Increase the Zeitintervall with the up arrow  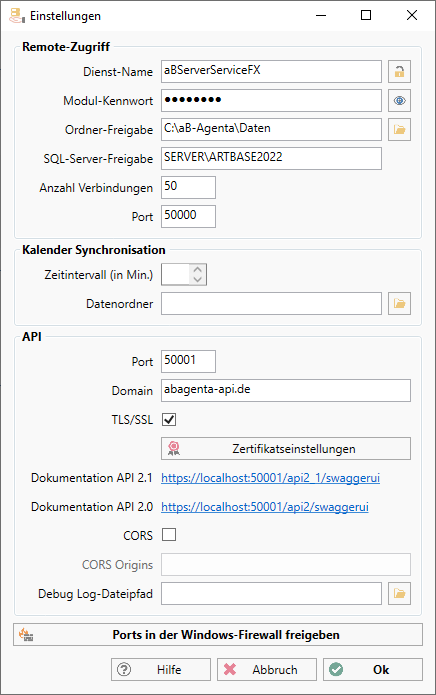198,269
